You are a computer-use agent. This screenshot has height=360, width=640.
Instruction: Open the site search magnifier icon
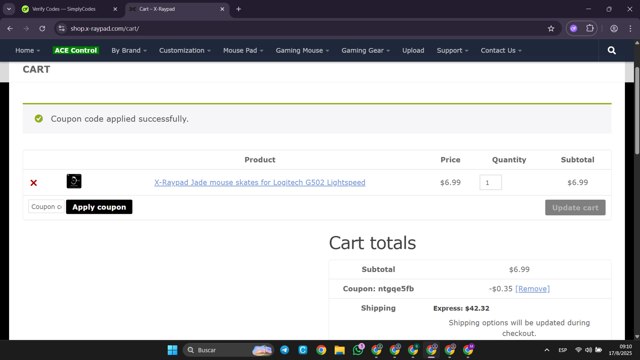pyautogui.click(x=611, y=50)
